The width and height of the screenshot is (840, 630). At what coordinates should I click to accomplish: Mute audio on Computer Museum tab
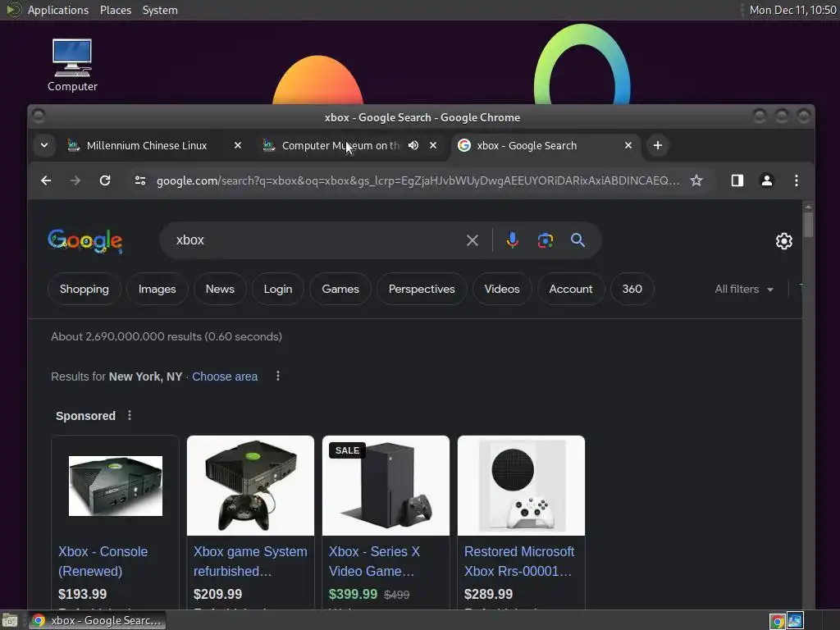[413, 145]
